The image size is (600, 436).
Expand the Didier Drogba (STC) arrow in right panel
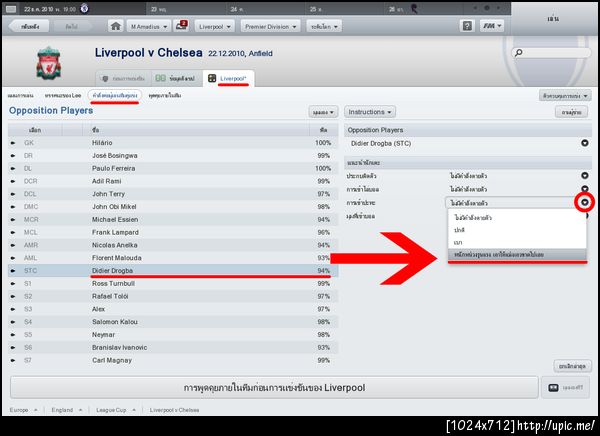[x=585, y=143]
